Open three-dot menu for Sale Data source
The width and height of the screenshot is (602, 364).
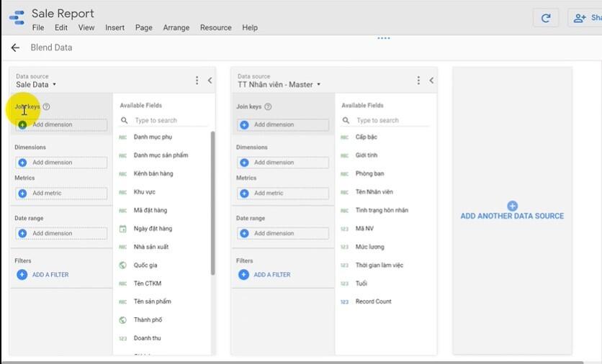coord(197,81)
